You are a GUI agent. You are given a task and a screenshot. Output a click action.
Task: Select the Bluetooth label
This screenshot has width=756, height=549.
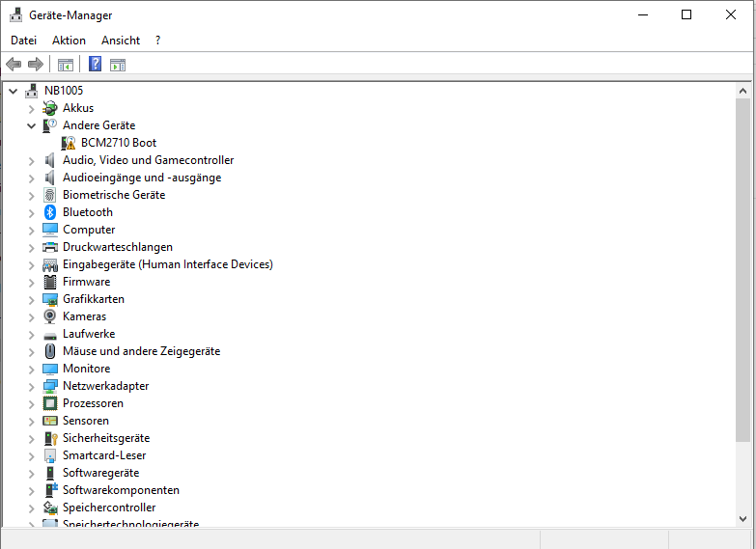point(88,212)
